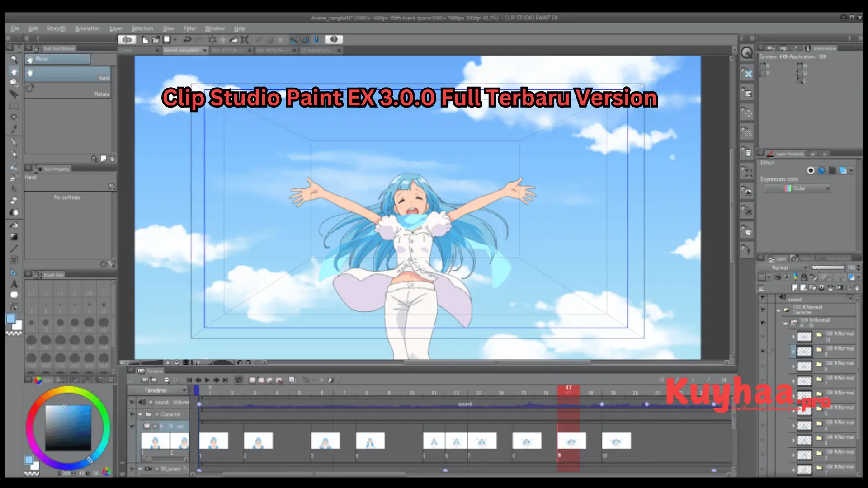Expand layer folder 10 arrow

point(793,337)
